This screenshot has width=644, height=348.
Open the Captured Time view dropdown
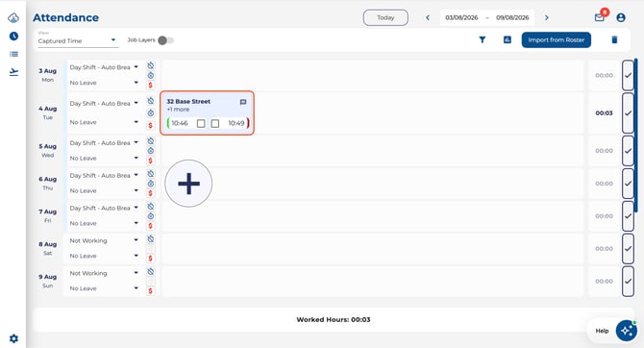coord(77,40)
